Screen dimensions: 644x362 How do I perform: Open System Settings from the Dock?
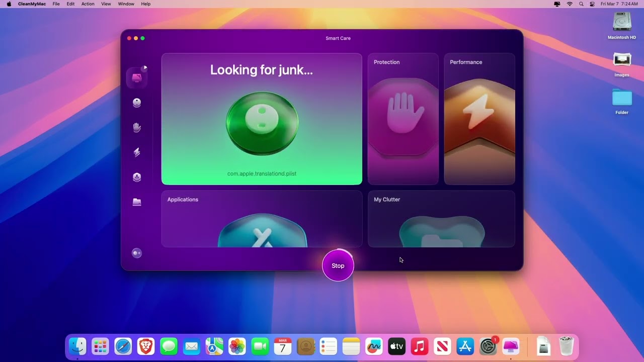488,346
